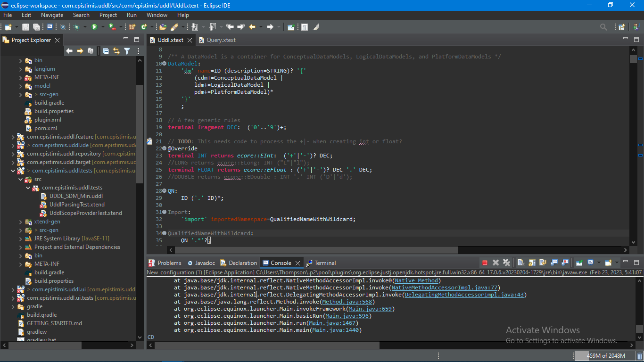The height and width of the screenshot is (362, 644).
Task: Click the New Java Class icon
Action: (144, 27)
